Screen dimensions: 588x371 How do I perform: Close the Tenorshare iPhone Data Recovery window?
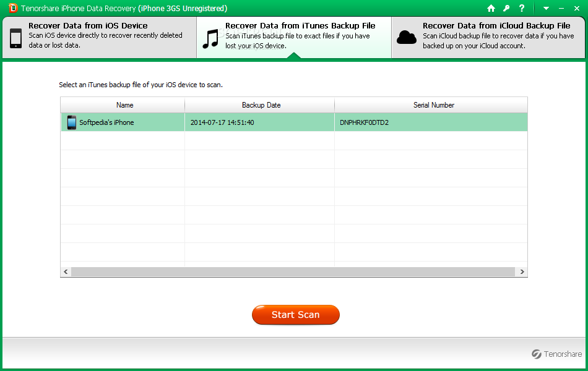click(577, 8)
